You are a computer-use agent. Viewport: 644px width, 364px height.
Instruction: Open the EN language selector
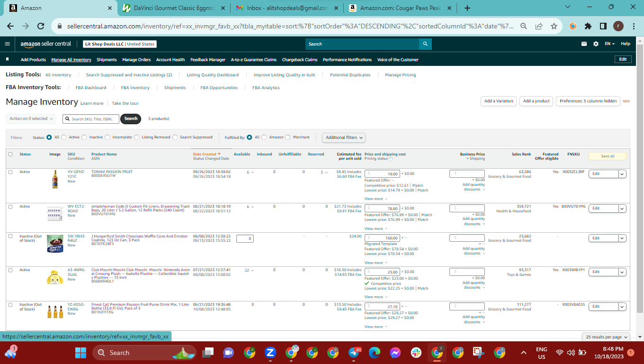tap(609, 44)
